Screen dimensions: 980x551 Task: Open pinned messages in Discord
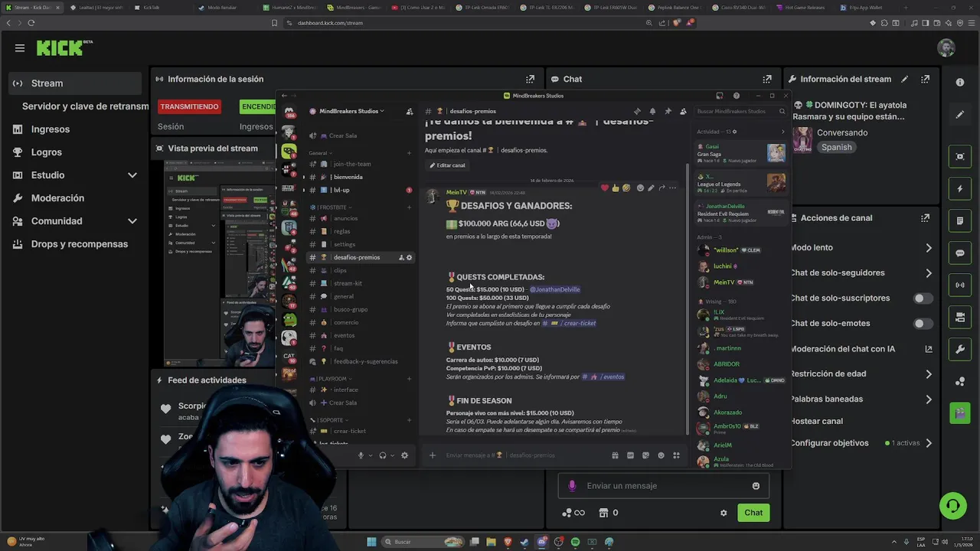668,111
